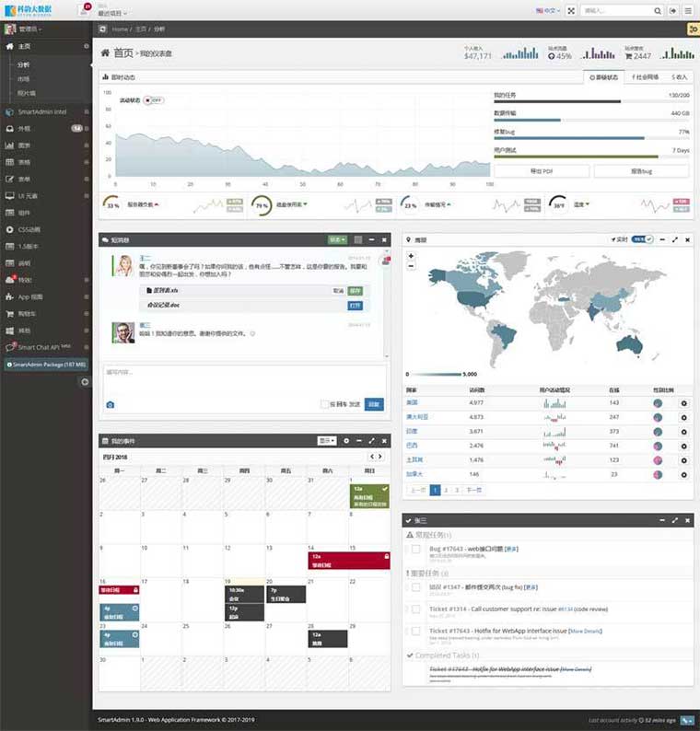Toggle the OFF switch above the live chart

(154, 100)
